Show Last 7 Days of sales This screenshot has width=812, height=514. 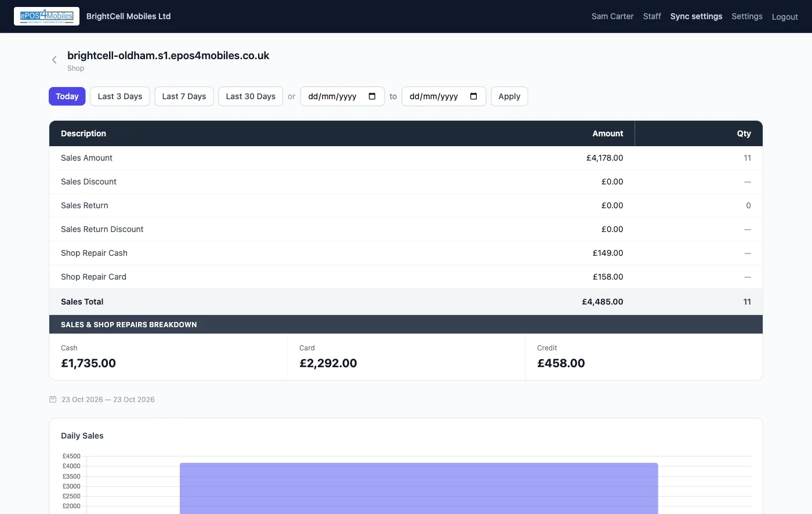click(x=184, y=96)
